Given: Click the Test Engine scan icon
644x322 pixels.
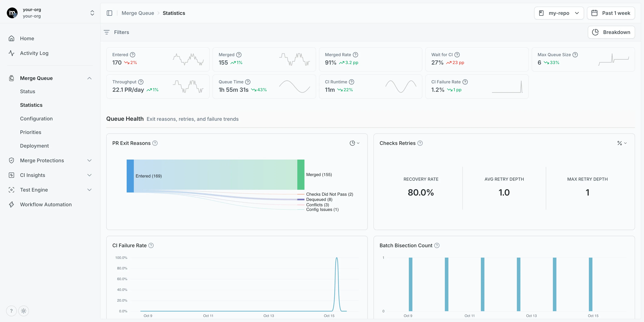Looking at the screenshot, I should point(11,190).
